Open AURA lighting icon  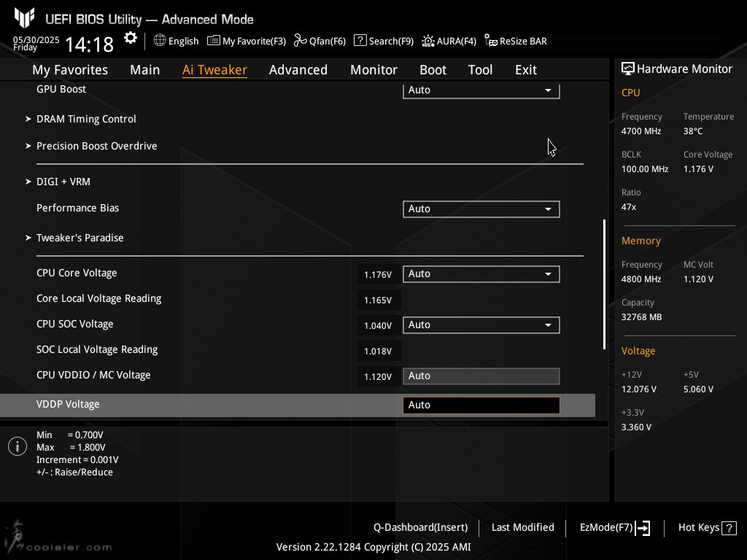(x=427, y=41)
